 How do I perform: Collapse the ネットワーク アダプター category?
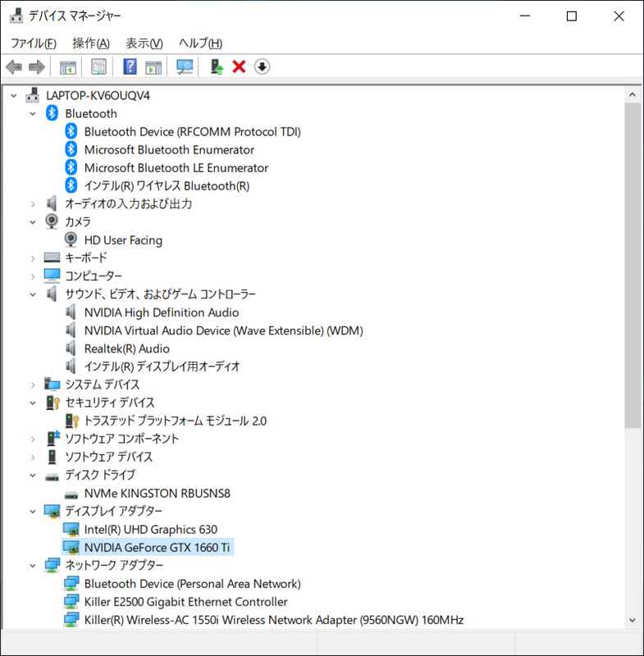(x=33, y=566)
